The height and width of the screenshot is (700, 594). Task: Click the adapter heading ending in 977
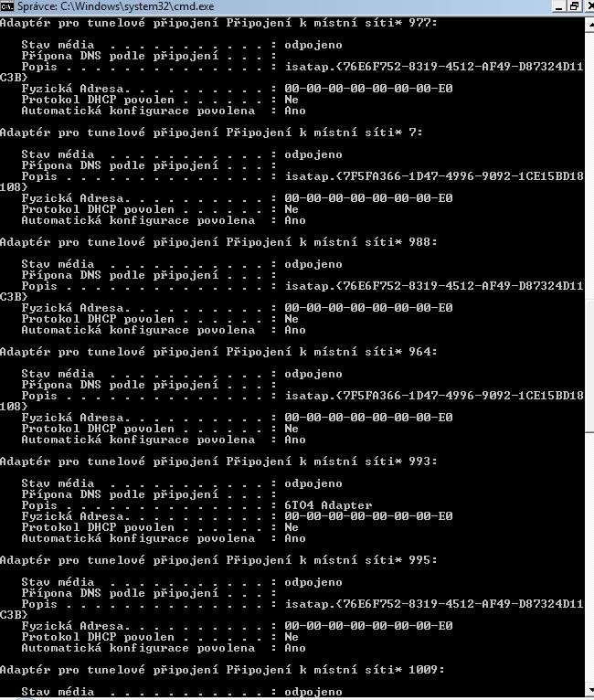click(x=218, y=23)
